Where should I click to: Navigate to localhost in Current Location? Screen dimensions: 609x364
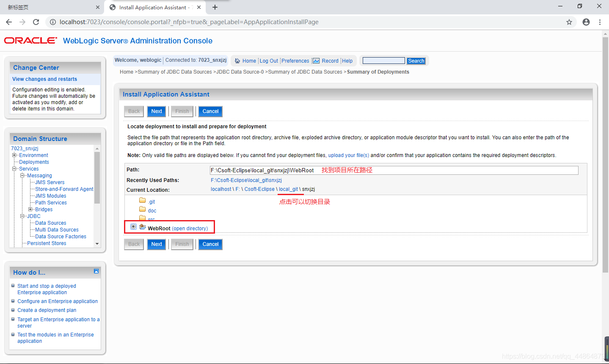click(x=221, y=189)
